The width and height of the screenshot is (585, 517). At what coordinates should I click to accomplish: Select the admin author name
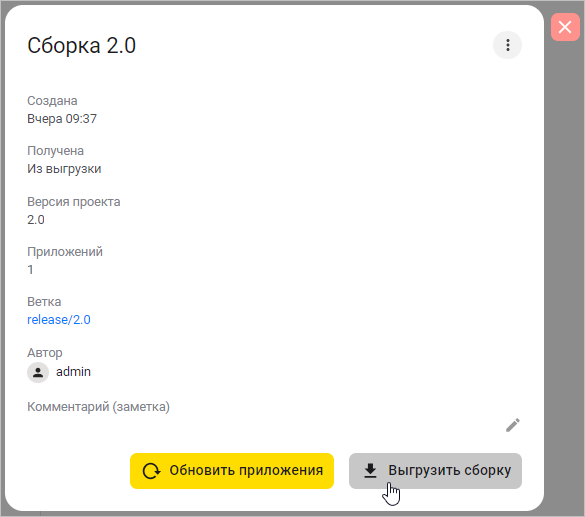[x=73, y=372]
